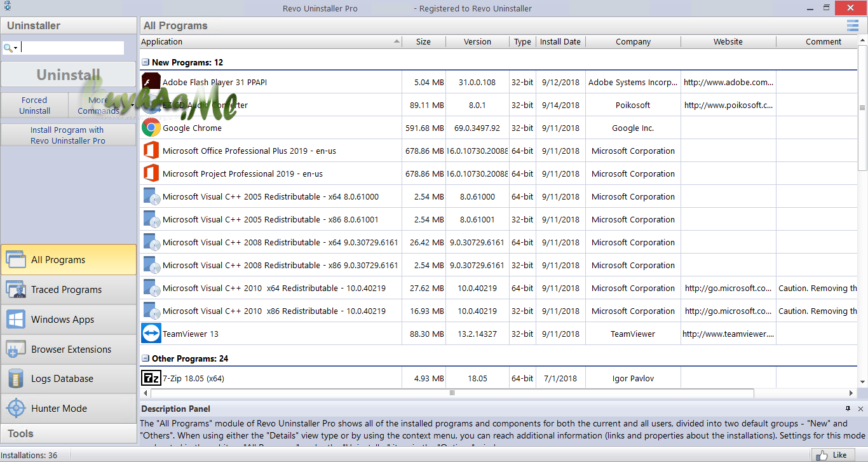The height and width of the screenshot is (462, 868).
Task: Click the http://www.poikosoft.c... website cell
Action: coord(729,105)
